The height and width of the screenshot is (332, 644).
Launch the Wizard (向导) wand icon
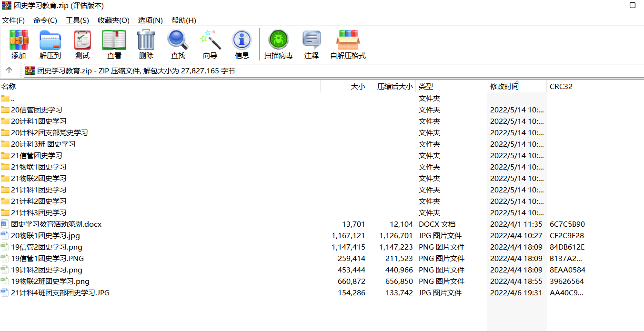210,44
